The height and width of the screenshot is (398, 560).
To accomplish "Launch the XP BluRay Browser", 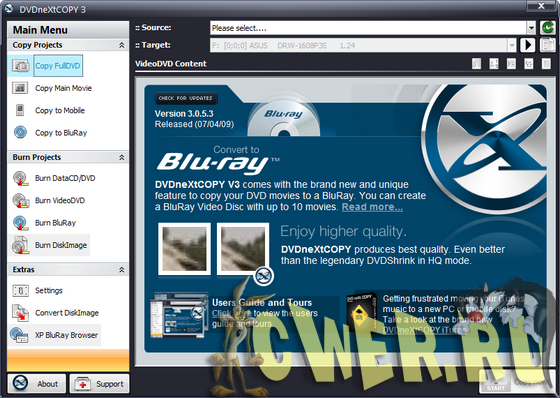I will [66, 335].
